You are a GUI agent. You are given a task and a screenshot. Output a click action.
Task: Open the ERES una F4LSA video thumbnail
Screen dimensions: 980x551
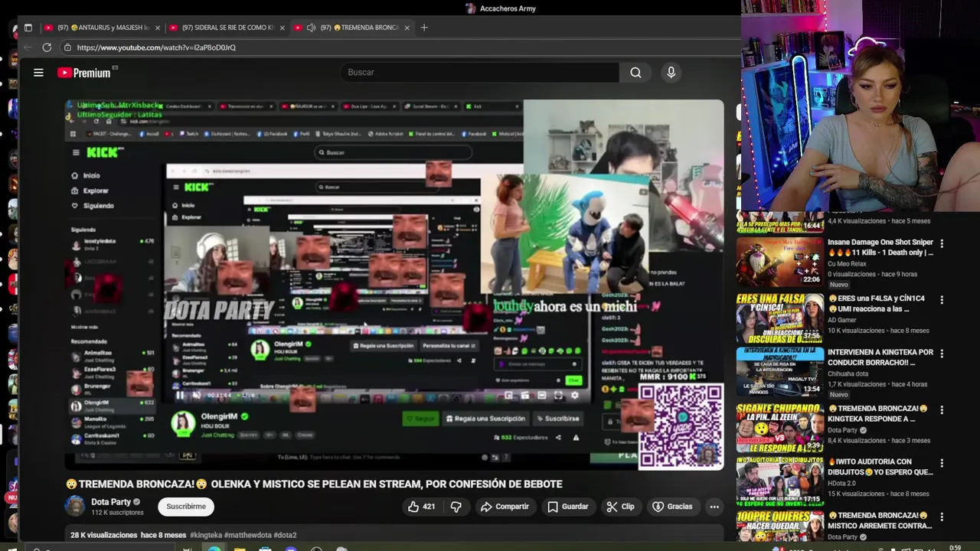point(779,318)
